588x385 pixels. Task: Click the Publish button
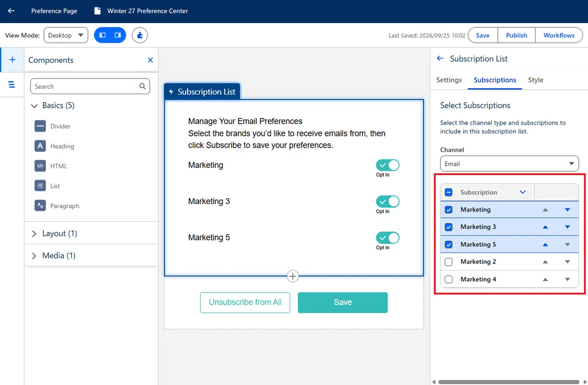coord(516,35)
